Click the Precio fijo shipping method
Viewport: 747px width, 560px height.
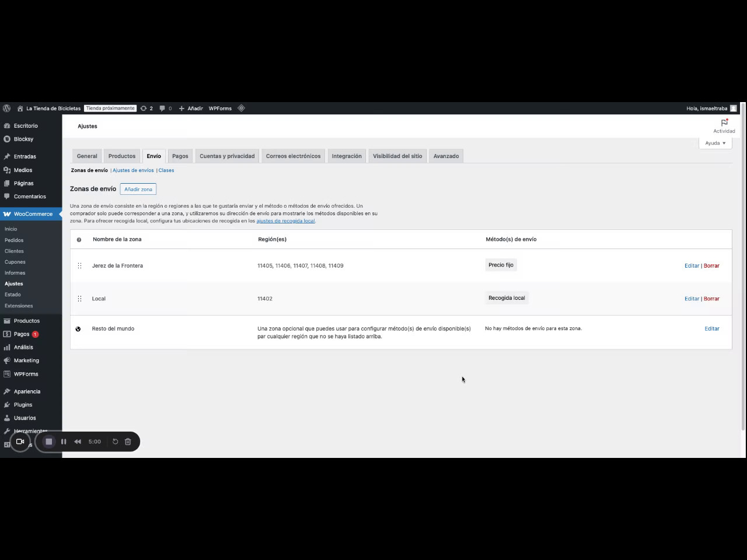pyautogui.click(x=501, y=265)
